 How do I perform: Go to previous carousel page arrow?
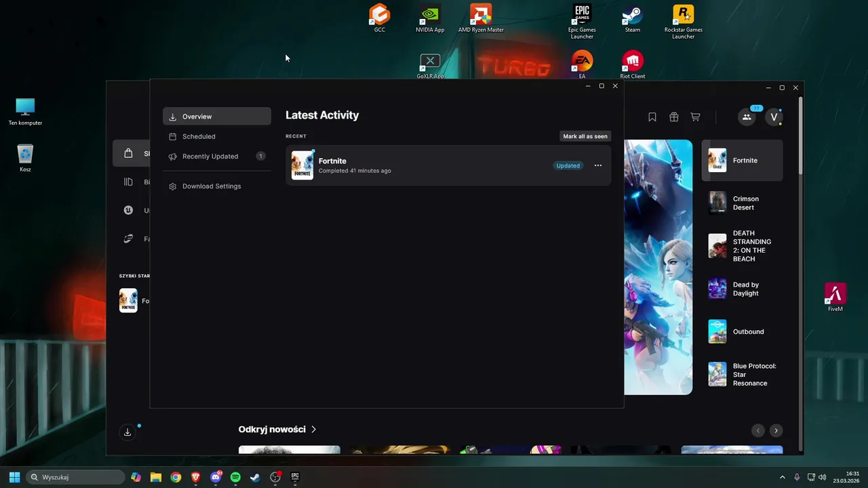click(x=758, y=430)
